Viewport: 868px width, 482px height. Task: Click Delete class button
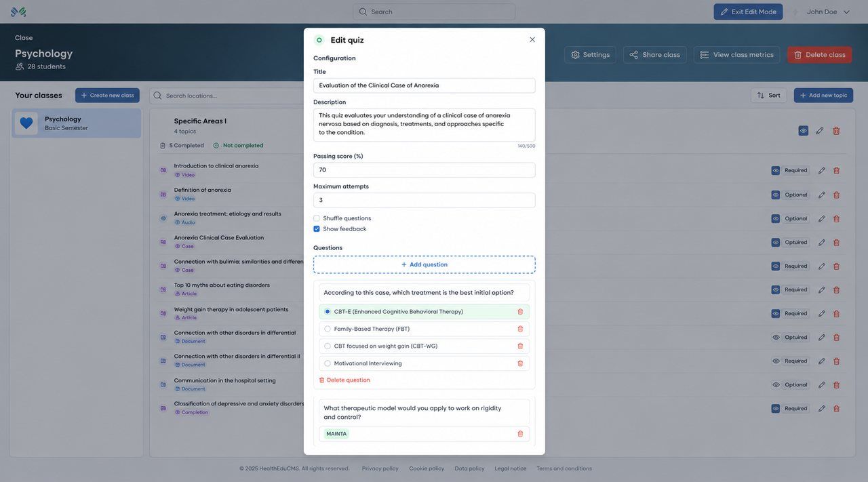point(820,55)
